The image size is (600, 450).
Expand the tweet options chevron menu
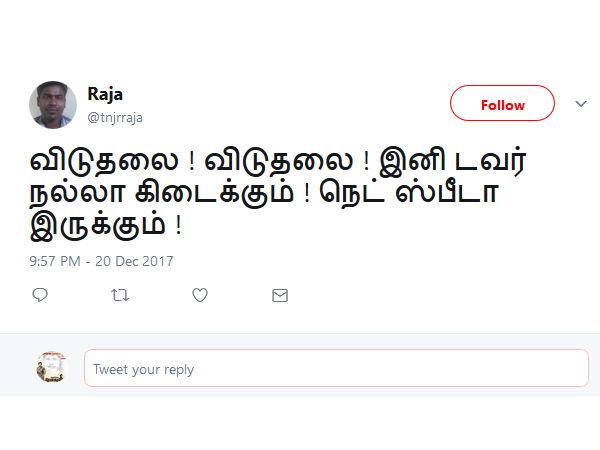pyautogui.click(x=580, y=103)
